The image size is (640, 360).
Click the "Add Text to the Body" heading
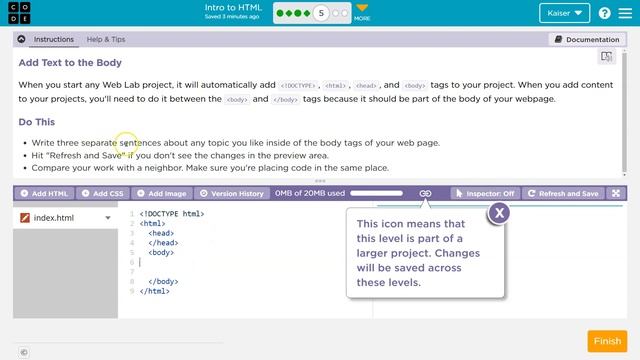pyautogui.click(x=70, y=63)
